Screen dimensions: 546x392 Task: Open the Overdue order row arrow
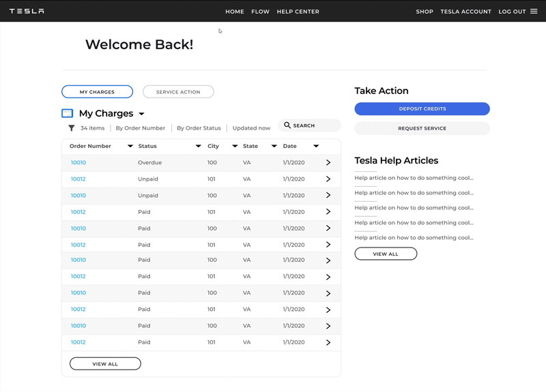(328, 163)
